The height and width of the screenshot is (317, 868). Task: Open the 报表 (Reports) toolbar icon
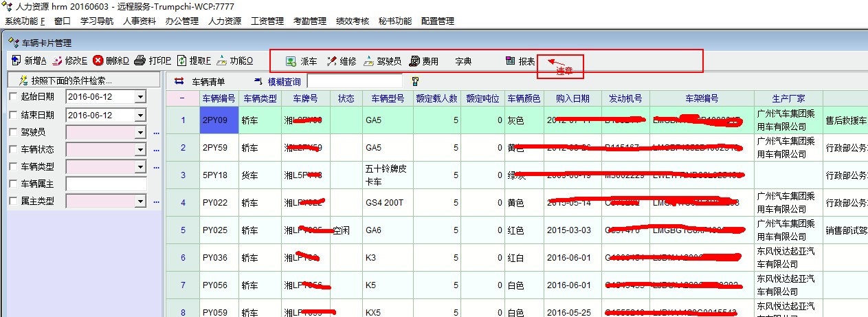coord(510,61)
